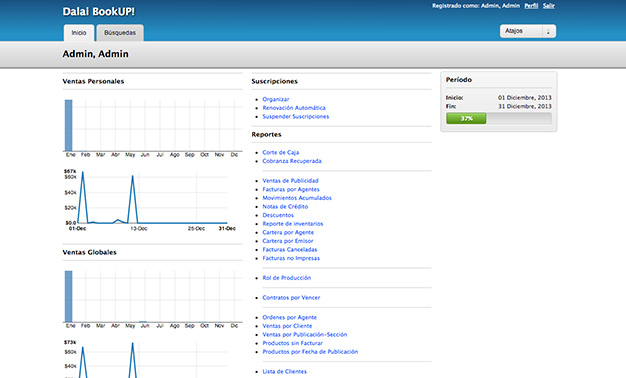
Task: Open Reporte de Inventarios
Action: click(x=293, y=224)
